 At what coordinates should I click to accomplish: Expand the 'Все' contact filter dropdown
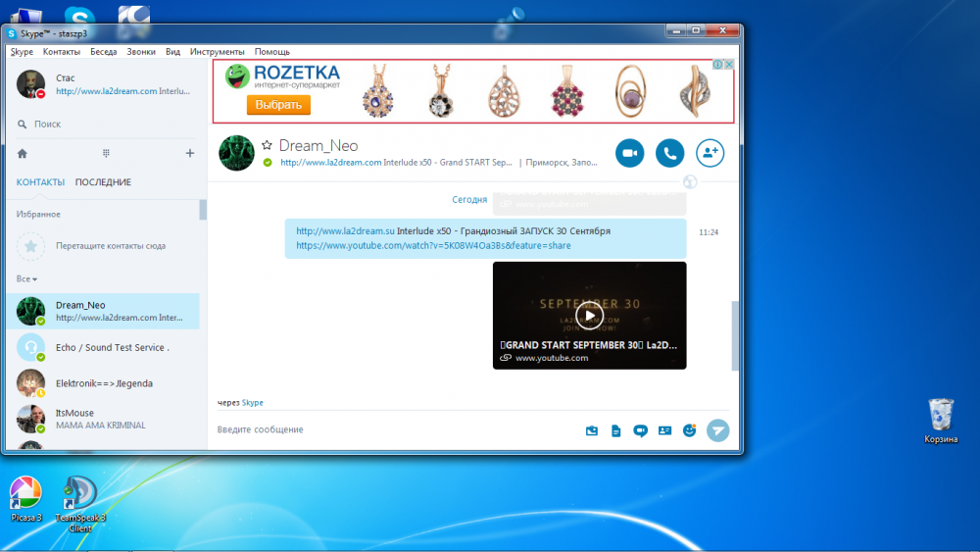26,279
